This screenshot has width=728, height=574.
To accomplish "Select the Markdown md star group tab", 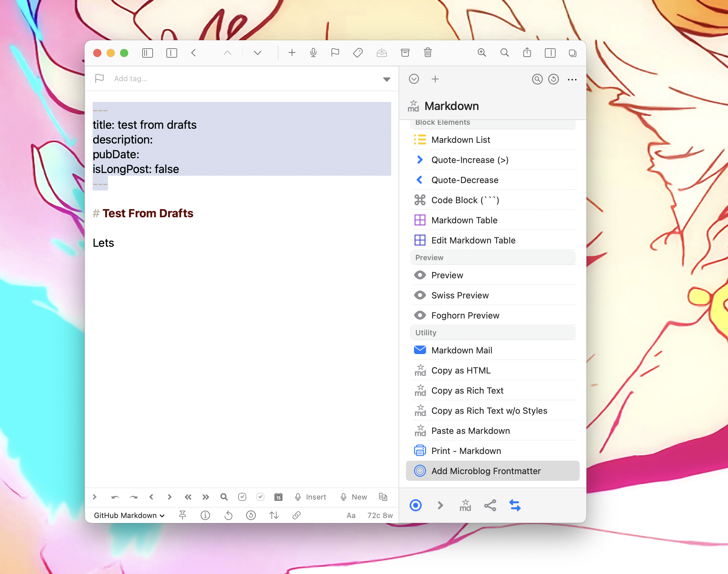I will click(x=465, y=505).
